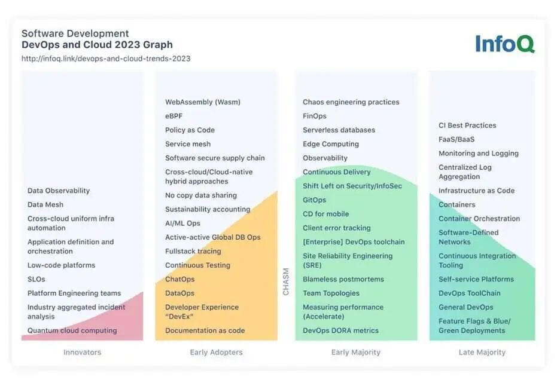560x392 pixels.
Task: Select "Self-service Platforms" item
Action: point(476,279)
